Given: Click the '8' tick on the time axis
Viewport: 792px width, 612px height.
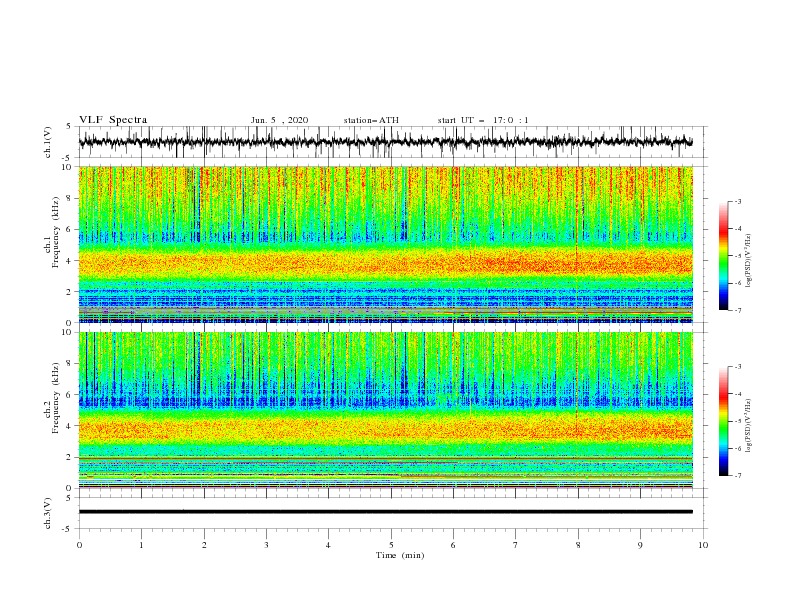Looking at the screenshot, I should pyautogui.click(x=578, y=545).
